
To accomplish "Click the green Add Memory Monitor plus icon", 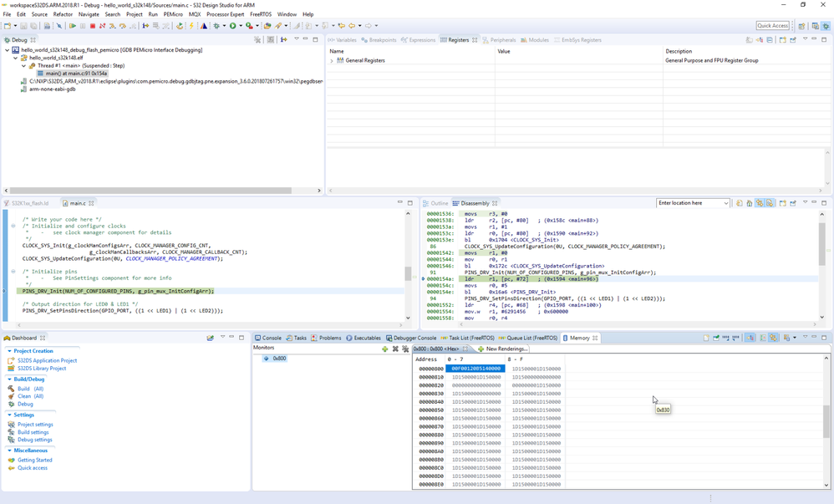I will (384, 349).
